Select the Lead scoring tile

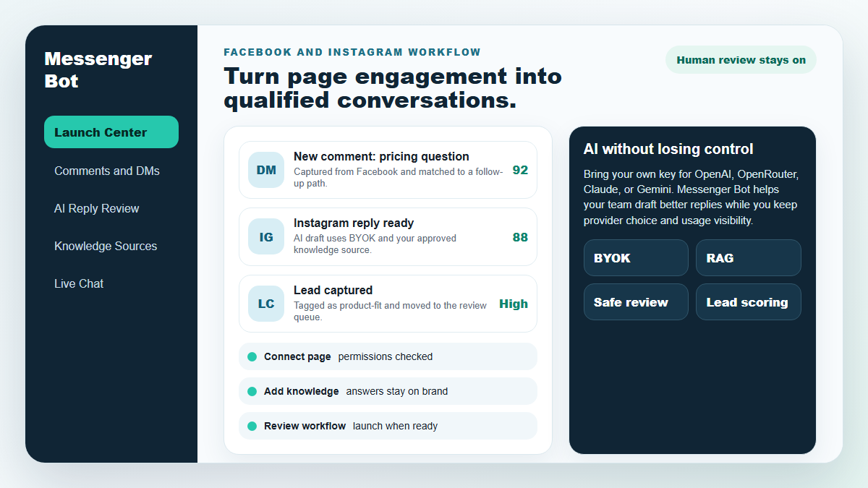point(749,301)
